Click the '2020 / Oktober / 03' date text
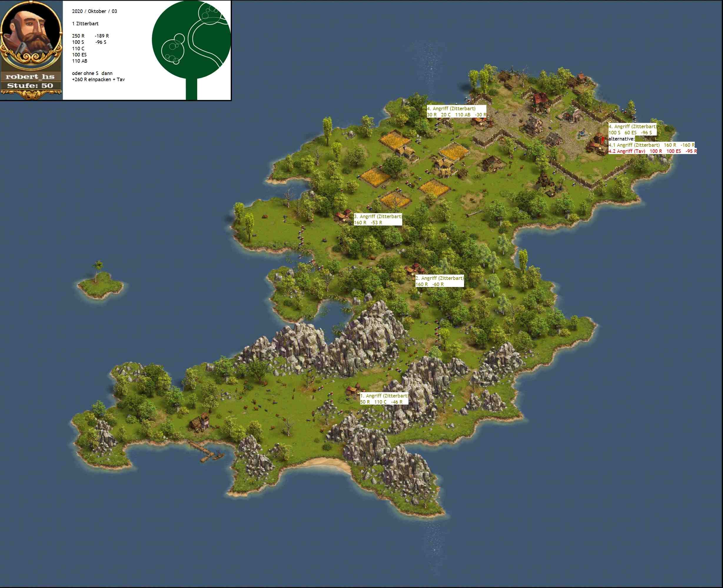This screenshot has height=588, width=723. click(94, 11)
